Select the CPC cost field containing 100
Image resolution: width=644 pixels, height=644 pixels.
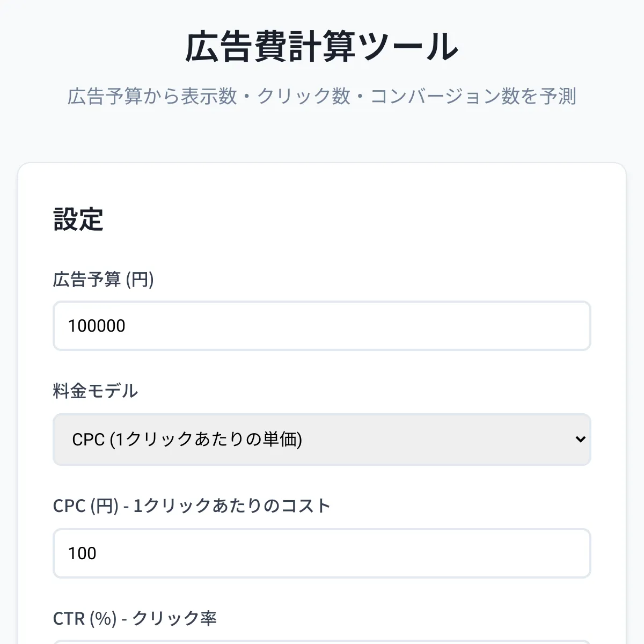coord(321,553)
